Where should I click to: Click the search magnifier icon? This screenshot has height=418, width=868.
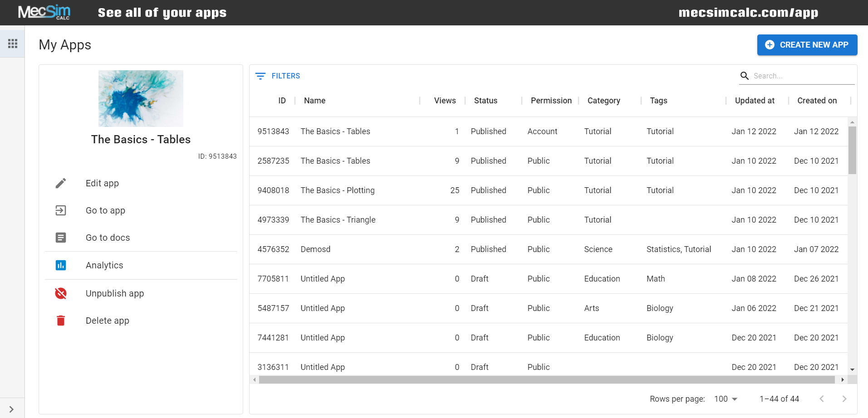point(745,76)
